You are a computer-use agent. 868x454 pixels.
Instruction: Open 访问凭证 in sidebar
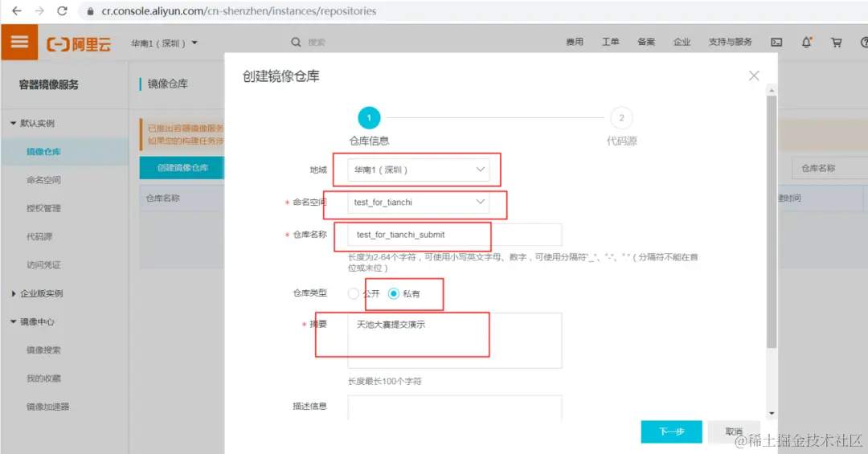(43, 264)
